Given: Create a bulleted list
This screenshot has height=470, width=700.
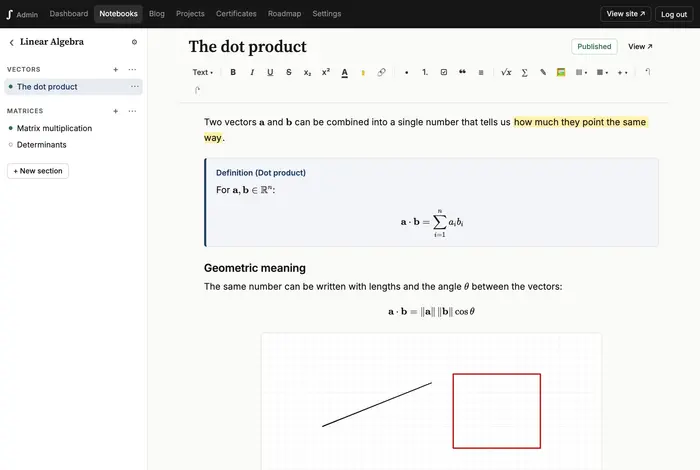Looking at the screenshot, I should pos(406,72).
